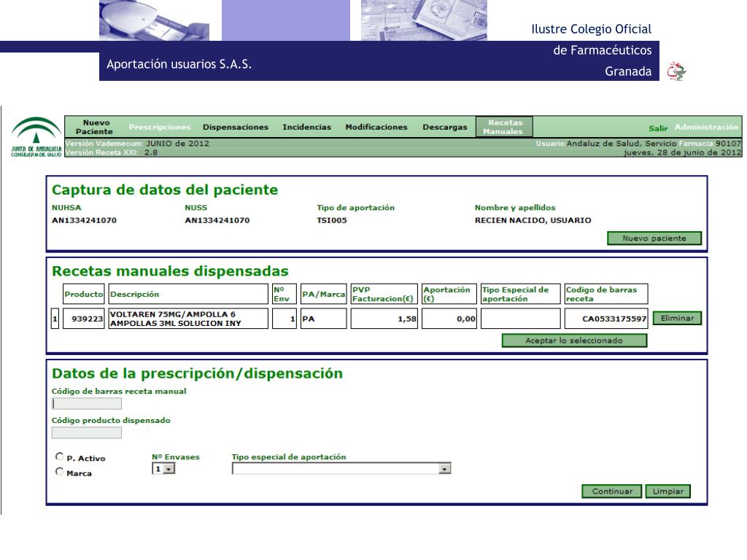Click the Producto column header

[x=84, y=294]
